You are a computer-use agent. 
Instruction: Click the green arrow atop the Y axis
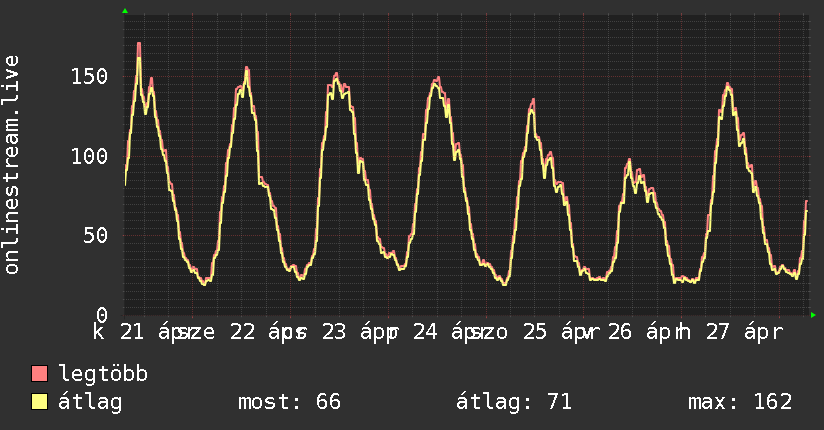coord(125,11)
